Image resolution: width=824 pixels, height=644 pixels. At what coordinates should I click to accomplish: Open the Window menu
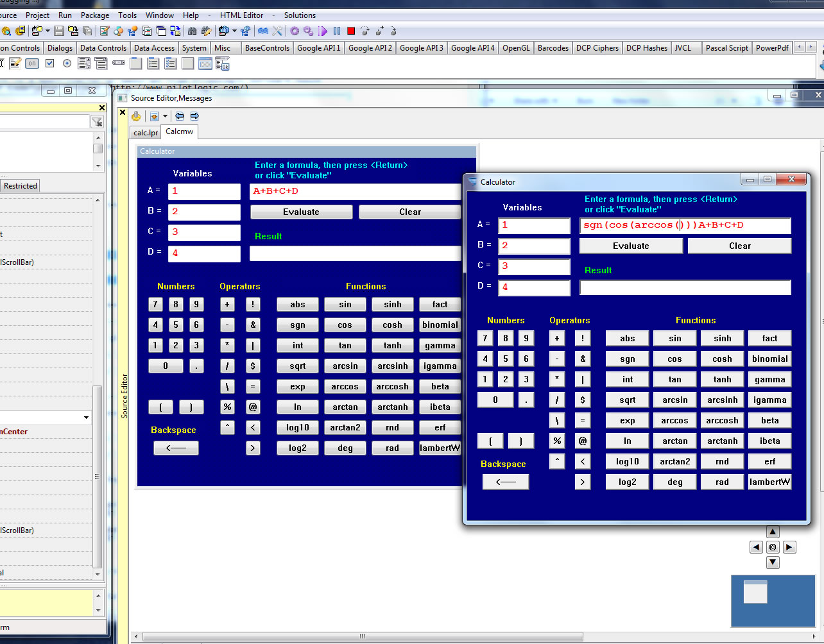(160, 15)
